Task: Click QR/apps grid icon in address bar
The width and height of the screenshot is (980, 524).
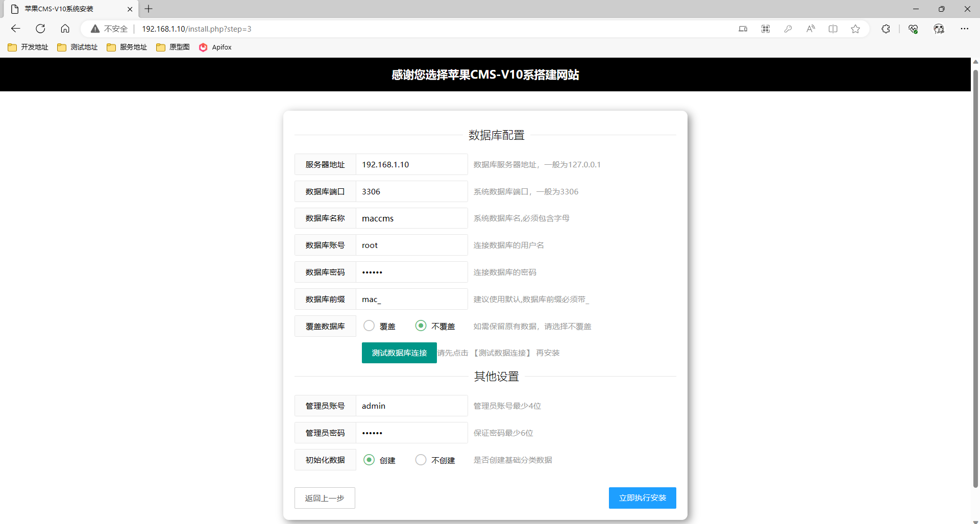Action: point(766,29)
